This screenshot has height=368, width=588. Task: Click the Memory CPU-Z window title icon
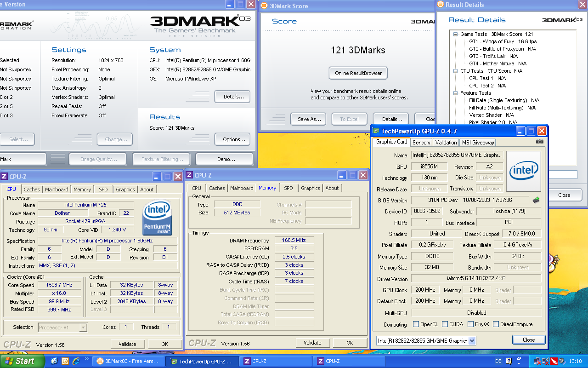click(x=190, y=175)
